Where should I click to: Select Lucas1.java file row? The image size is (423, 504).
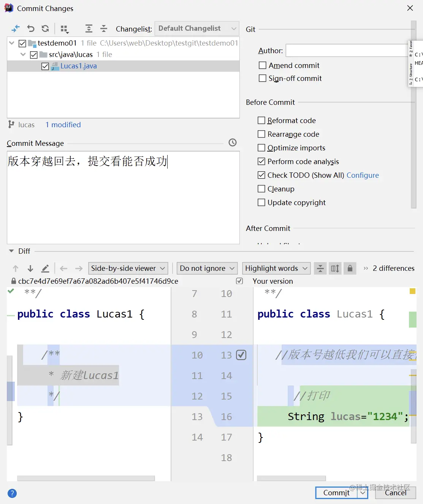point(123,66)
